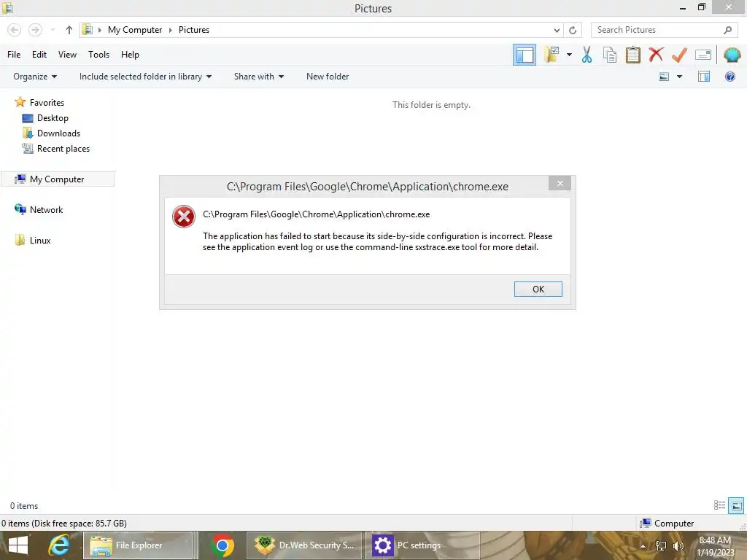Go back with the back arrow button
The image size is (747, 560).
coord(15,30)
